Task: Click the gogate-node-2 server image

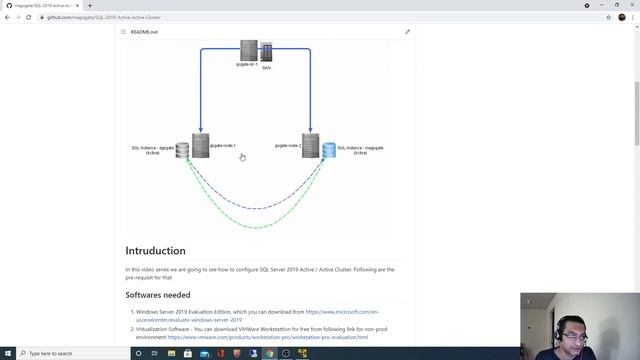Action: [x=311, y=145]
